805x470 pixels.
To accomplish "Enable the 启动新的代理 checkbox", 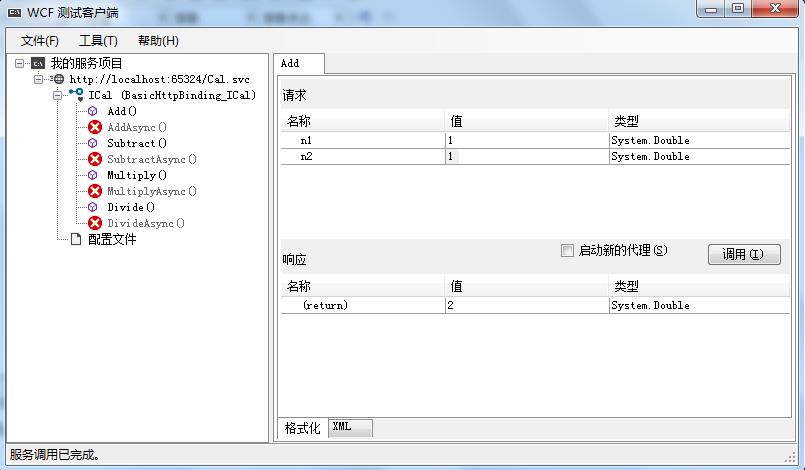I will point(567,251).
